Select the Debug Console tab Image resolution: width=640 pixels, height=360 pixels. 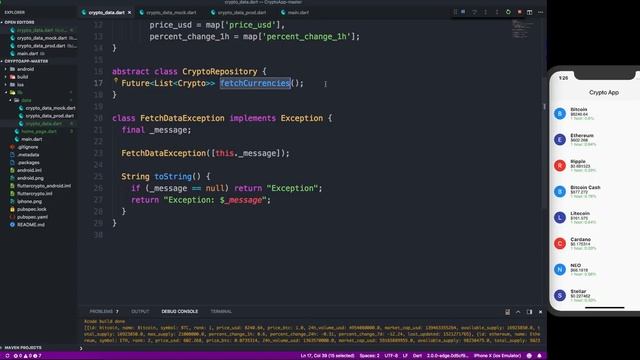(x=180, y=311)
